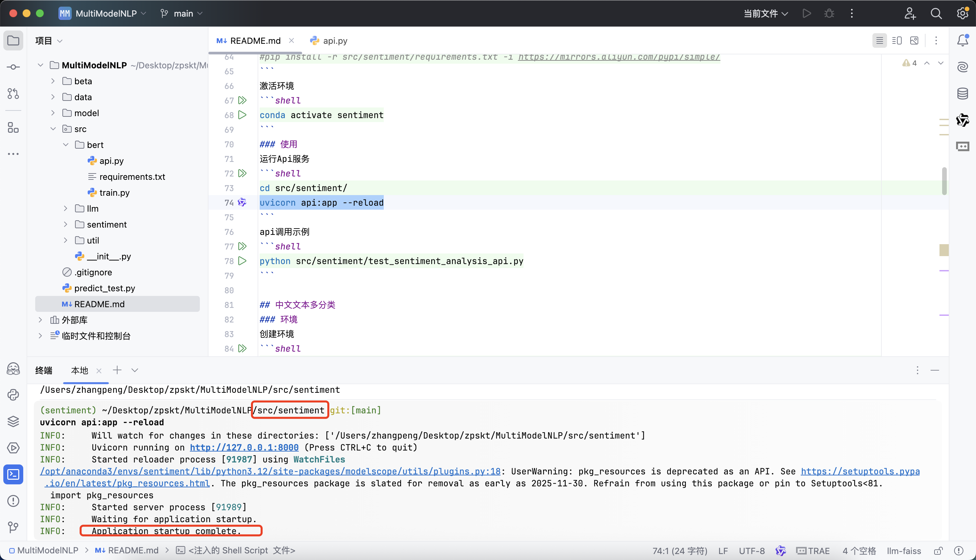Click the AI action gutter icon on line 74
Screen dimensions: 976x560
click(x=242, y=202)
